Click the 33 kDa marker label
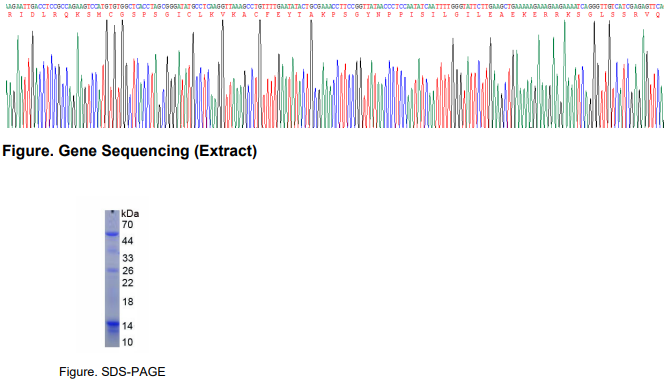This screenshot has width=669, height=382. pyautogui.click(x=128, y=258)
